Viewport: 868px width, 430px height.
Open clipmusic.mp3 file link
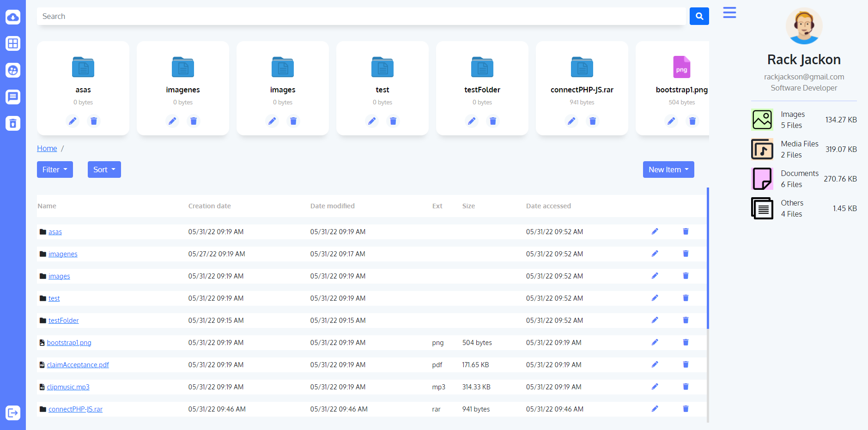68,387
